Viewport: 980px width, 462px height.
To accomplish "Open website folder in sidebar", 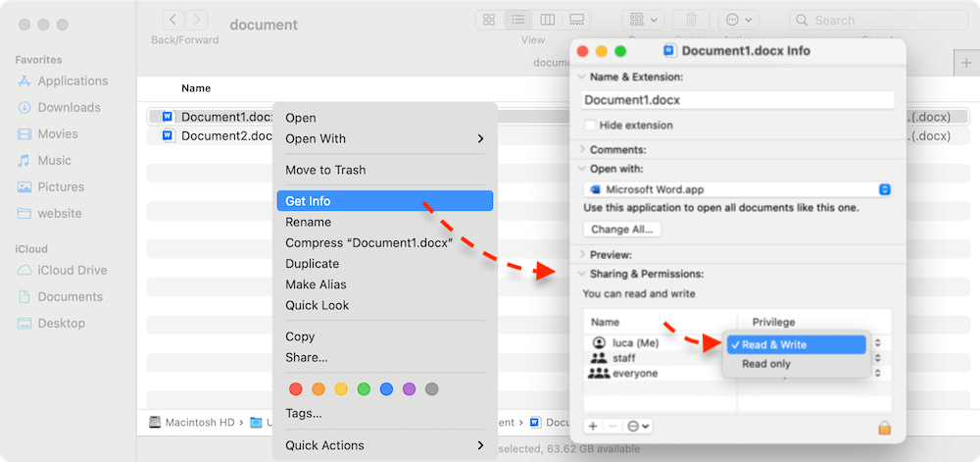I will [x=49, y=213].
